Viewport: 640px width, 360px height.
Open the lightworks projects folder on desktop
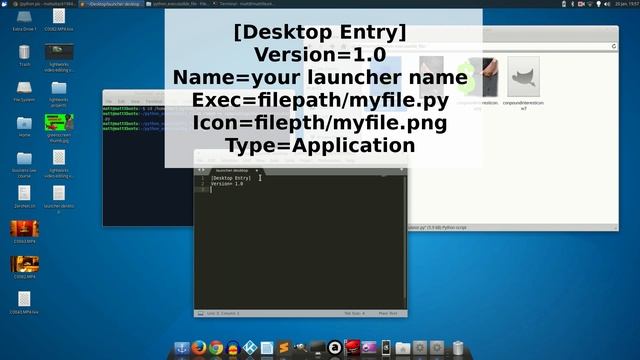tap(59, 94)
